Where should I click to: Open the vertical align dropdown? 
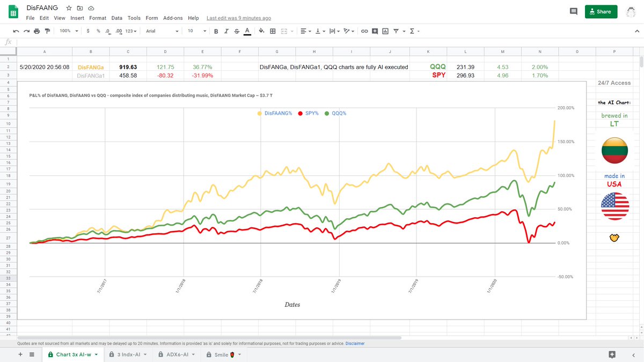319,31
